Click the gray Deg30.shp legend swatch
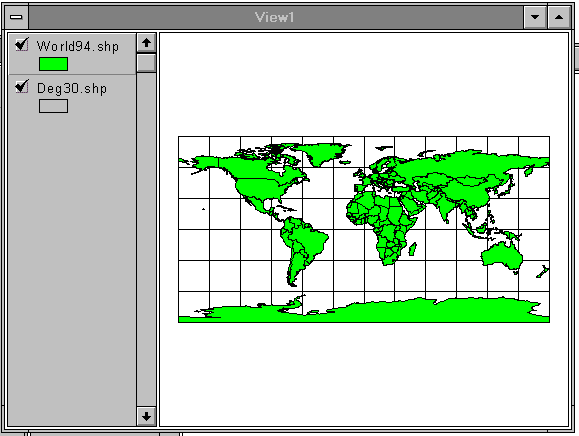579x436 pixels. (x=54, y=106)
